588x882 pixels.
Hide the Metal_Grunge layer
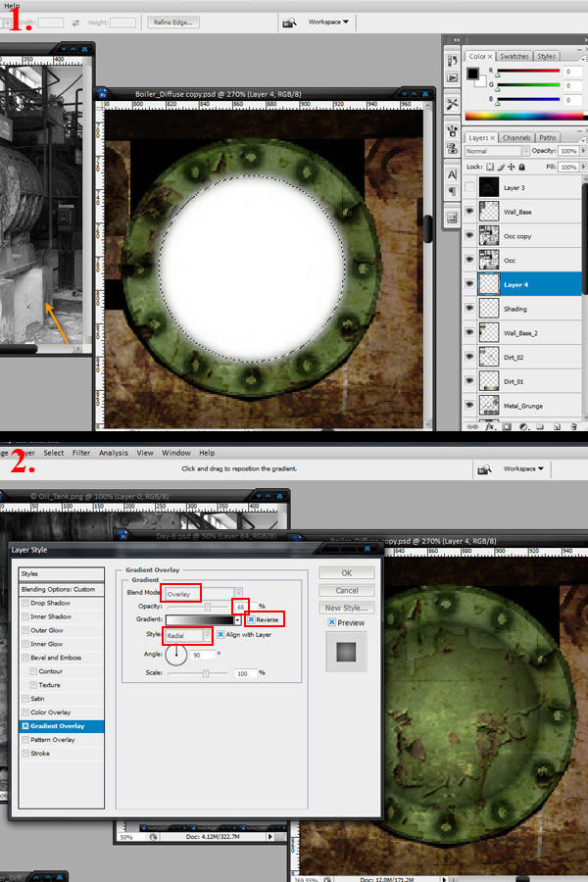click(x=469, y=405)
